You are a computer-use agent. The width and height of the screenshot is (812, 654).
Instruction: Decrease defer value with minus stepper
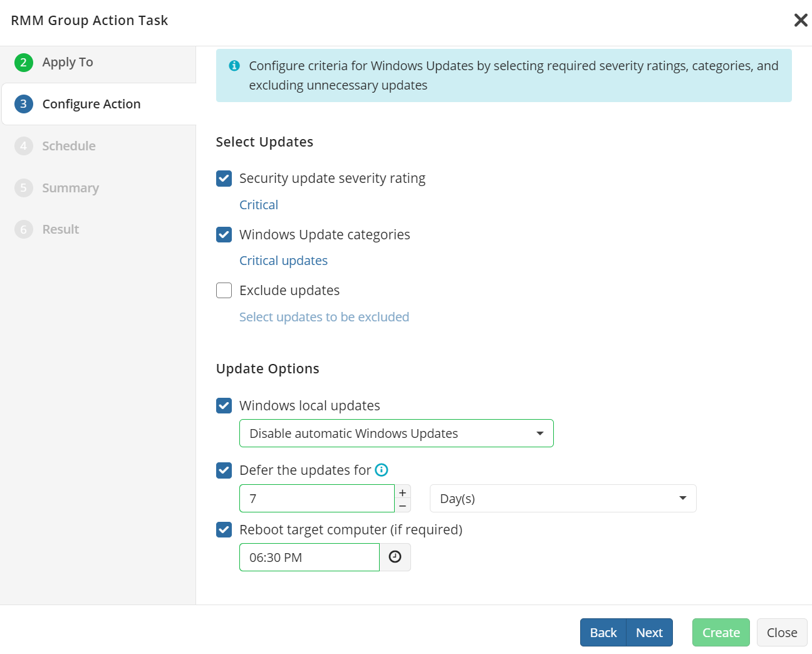point(403,506)
